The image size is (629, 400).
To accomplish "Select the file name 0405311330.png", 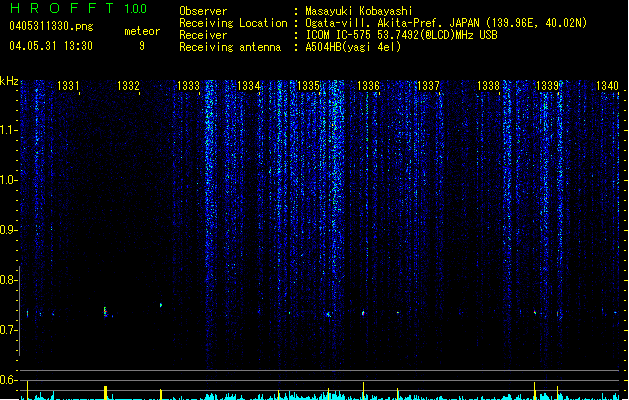I will [51, 27].
